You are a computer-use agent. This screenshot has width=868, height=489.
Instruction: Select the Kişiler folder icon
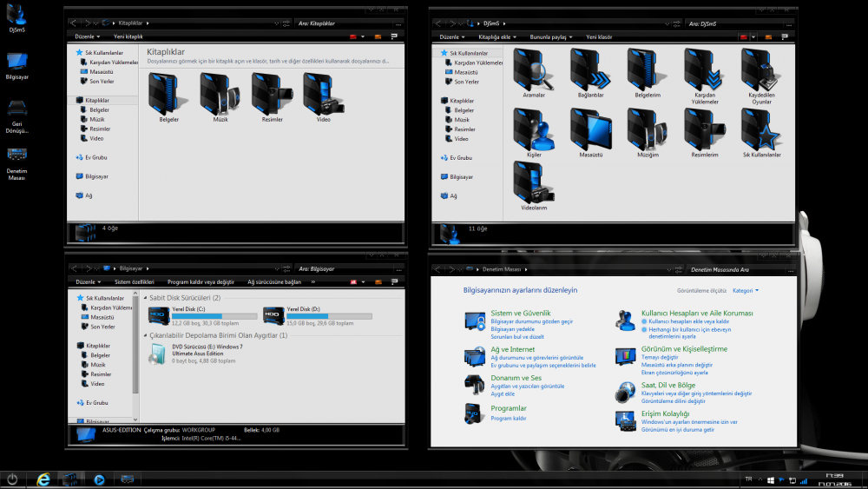pyautogui.click(x=533, y=129)
